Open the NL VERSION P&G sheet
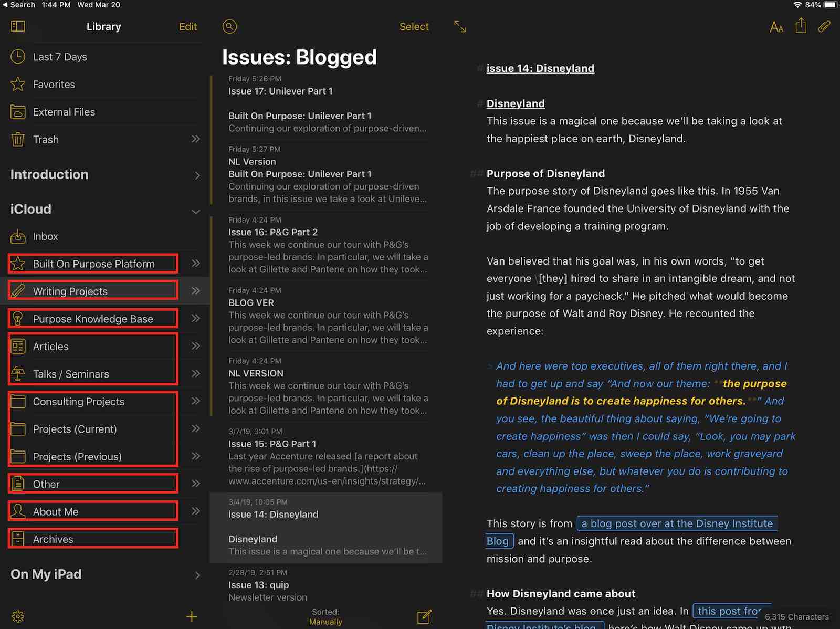 pos(325,386)
